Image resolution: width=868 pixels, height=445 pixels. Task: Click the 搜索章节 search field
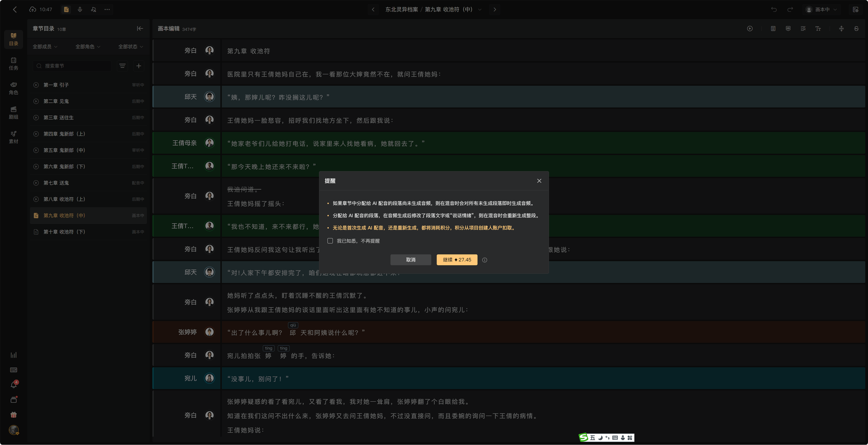click(72, 66)
